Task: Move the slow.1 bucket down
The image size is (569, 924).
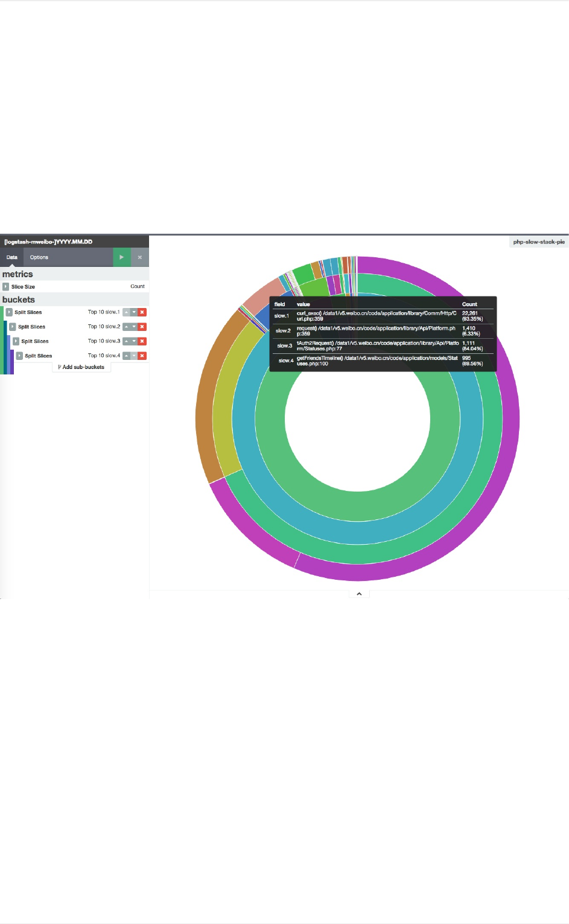Action: (134, 312)
